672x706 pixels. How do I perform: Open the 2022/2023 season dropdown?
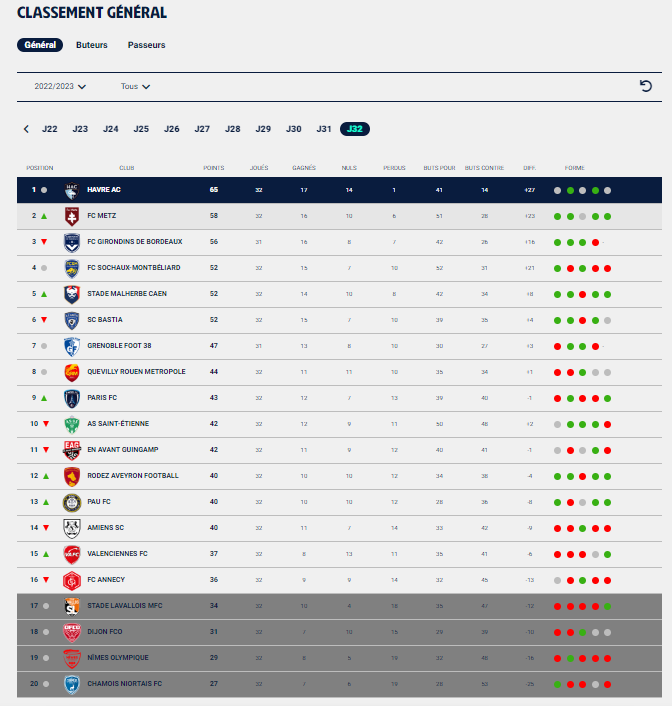tap(60, 86)
